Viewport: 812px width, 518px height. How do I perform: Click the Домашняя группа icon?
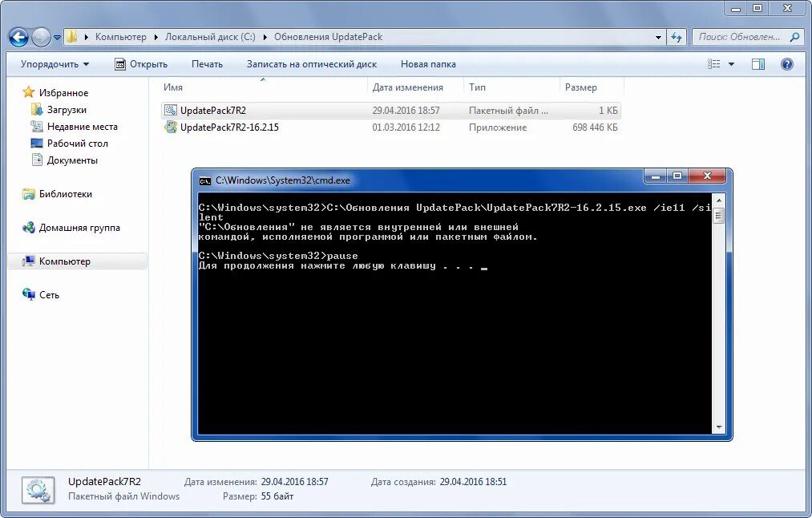pyautogui.click(x=29, y=228)
